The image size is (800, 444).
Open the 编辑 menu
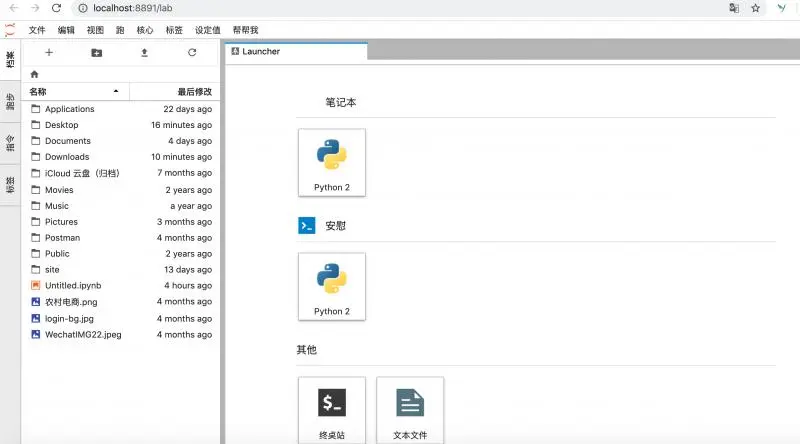point(66,30)
